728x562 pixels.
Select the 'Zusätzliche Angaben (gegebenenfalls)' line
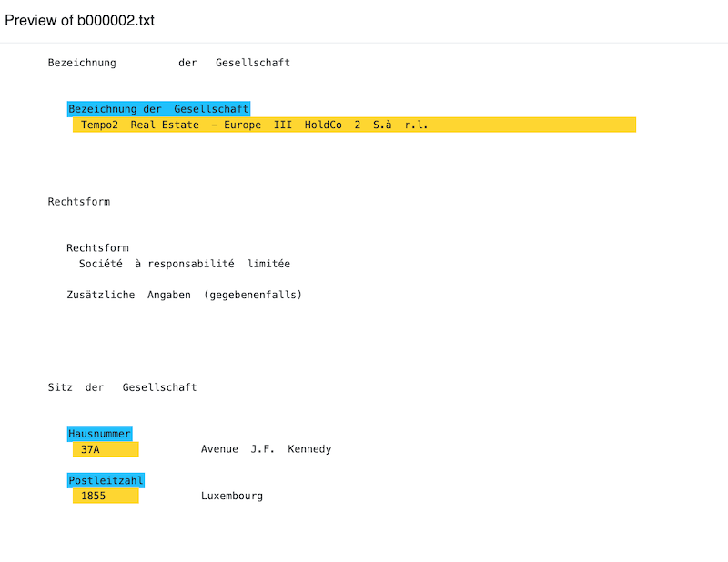184,295
